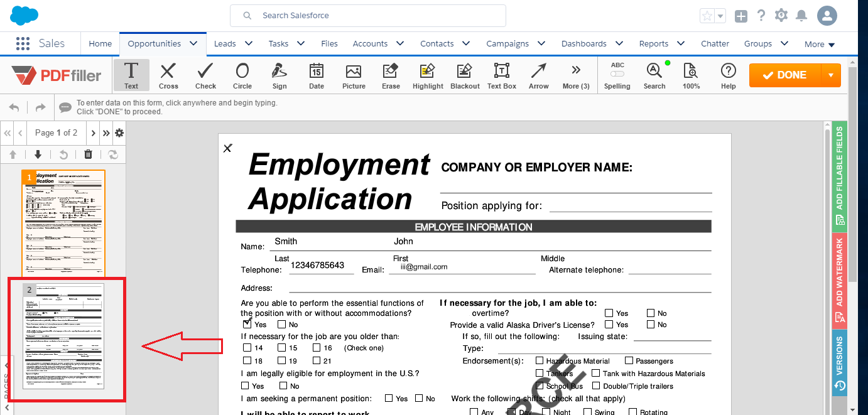Select the Arrow tool
Image resolution: width=868 pixels, height=415 pixels.
(538, 75)
